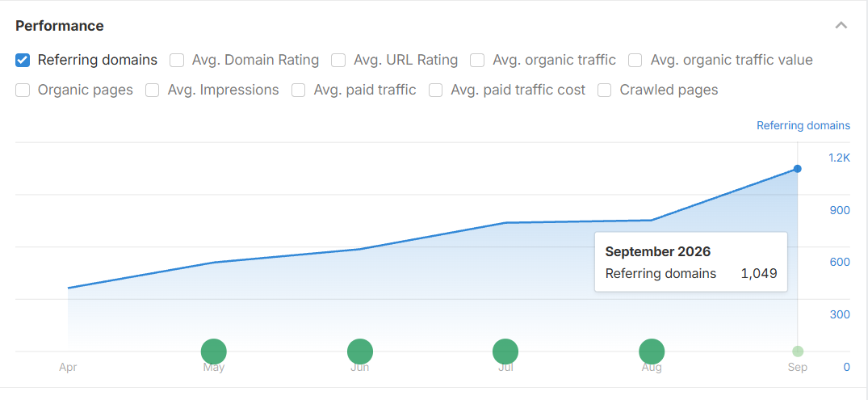Click the Performance section heading
868x400 pixels.
pyautogui.click(x=60, y=26)
